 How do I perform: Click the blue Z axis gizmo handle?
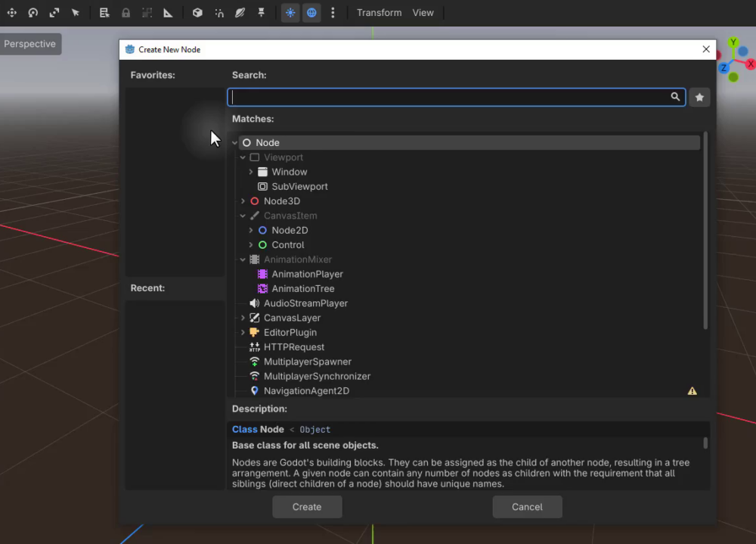click(723, 68)
